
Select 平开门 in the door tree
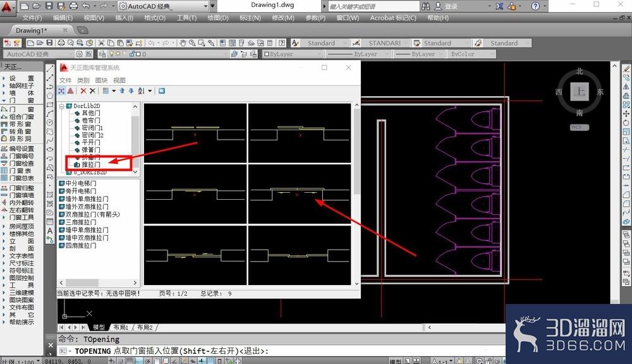(x=91, y=143)
